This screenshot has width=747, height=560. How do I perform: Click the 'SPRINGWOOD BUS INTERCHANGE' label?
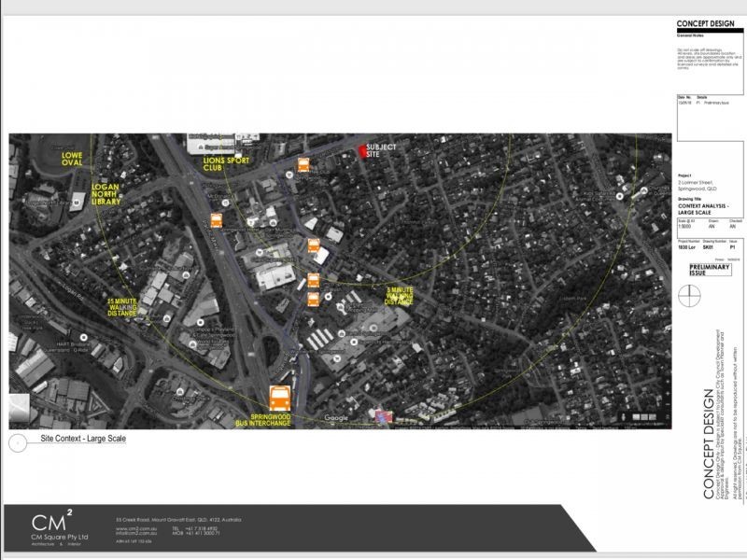pos(263,420)
